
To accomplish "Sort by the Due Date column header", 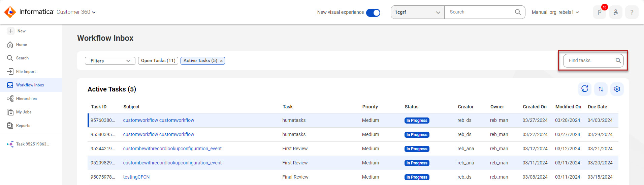I will click(x=598, y=107).
